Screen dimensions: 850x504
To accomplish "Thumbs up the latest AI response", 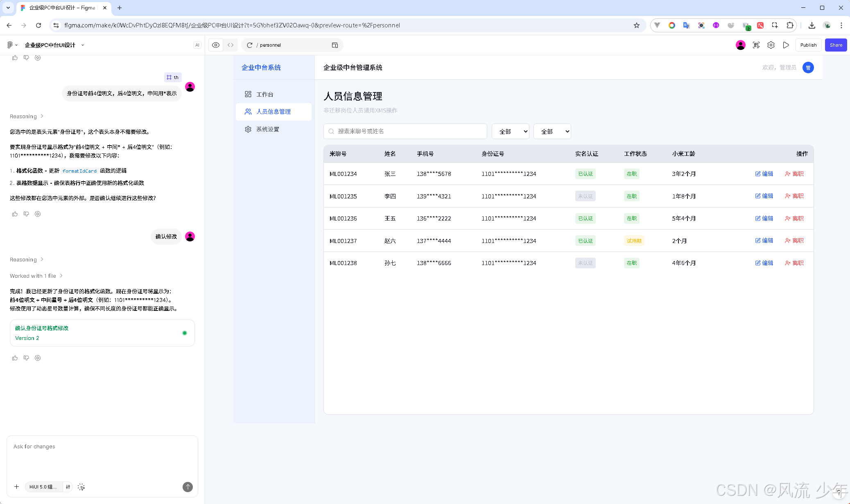I will tap(15, 358).
